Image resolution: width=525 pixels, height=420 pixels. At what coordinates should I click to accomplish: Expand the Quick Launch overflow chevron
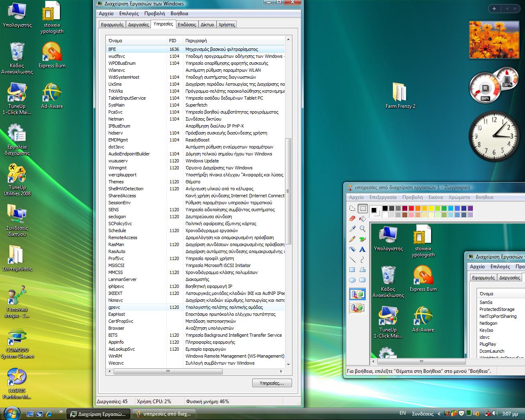61,412
